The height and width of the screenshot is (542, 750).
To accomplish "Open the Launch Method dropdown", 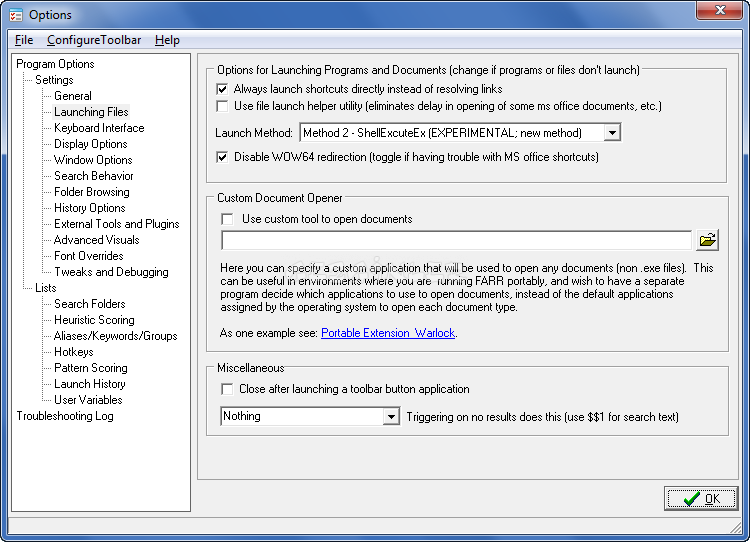I will pos(612,133).
